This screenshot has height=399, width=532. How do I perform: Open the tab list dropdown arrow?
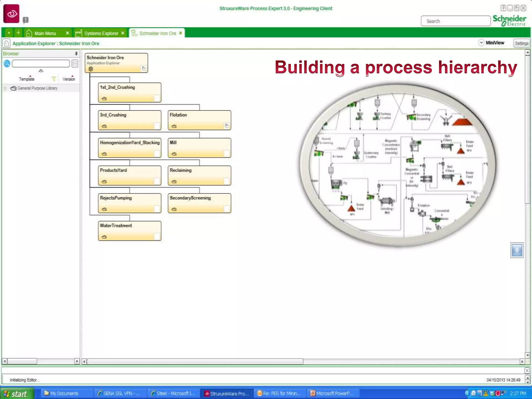tap(9, 33)
